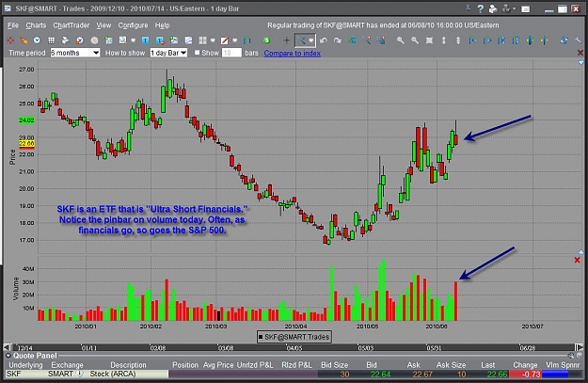Click the info icon next to SMART exchange
Viewport: 588px width, 383px height.
(x=80, y=374)
